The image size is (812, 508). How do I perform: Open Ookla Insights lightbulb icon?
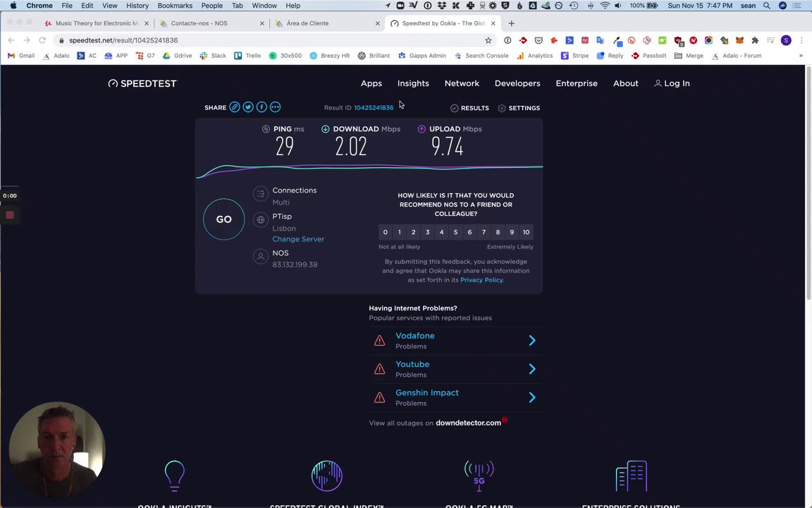tap(175, 476)
